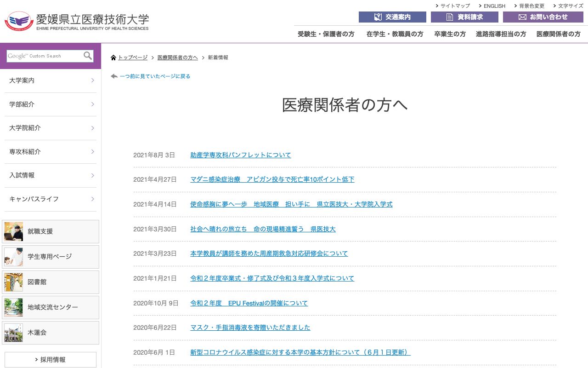Change the background color with 背景色変更
588x368 pixels.
[x=531, y=6]
